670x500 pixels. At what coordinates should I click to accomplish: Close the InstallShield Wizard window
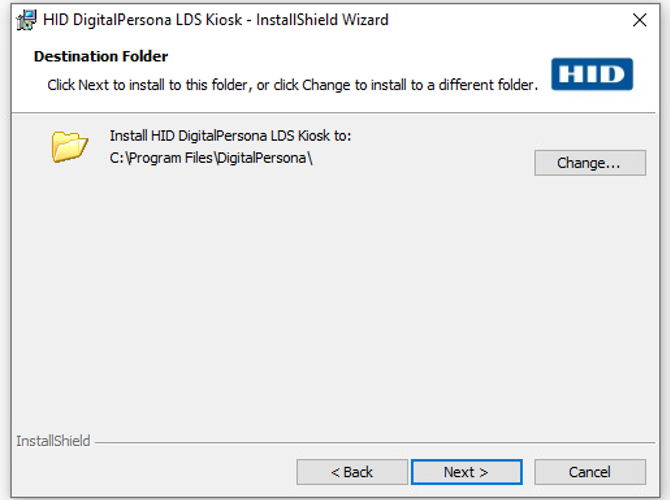[x=640, y=20]
